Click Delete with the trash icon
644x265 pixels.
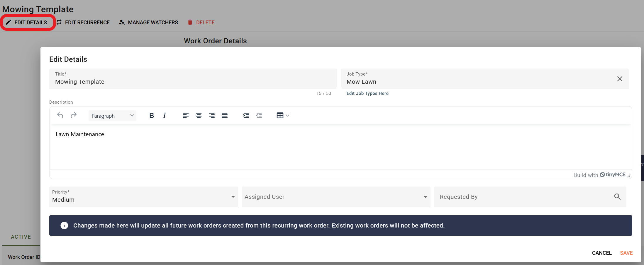(201, 22)
